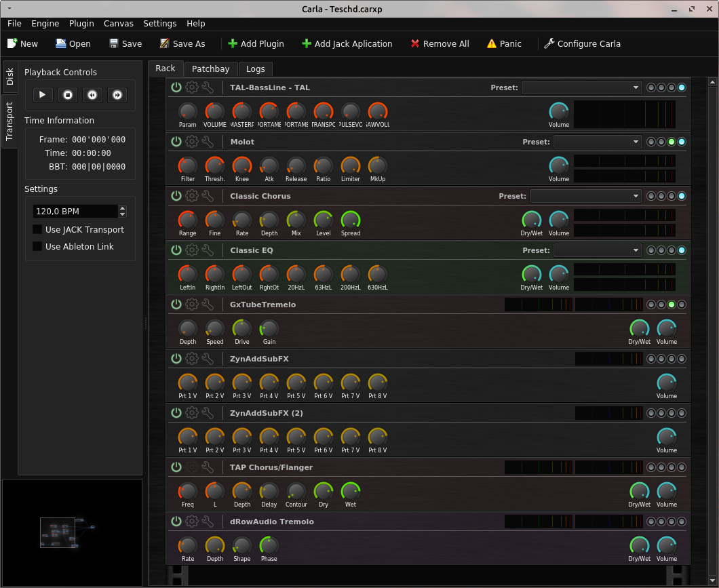Click Add Plugin button
Screen dimensions: 719x588
(256, 43)
